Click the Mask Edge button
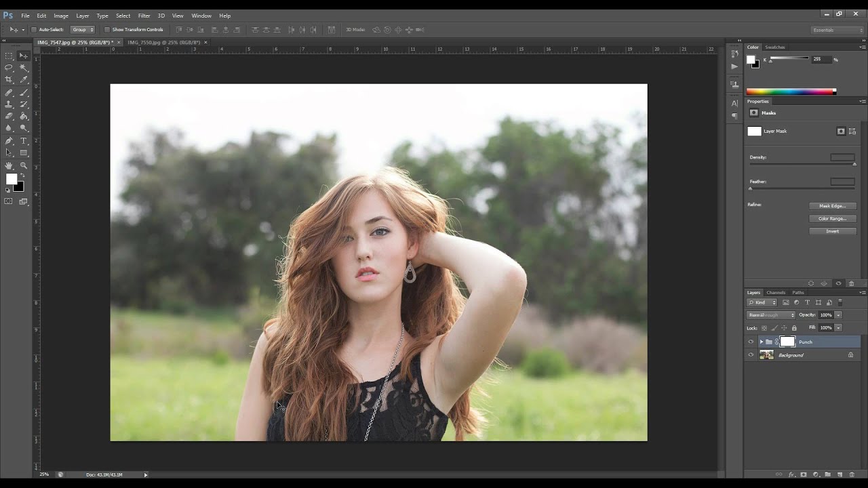 [833, 206]
